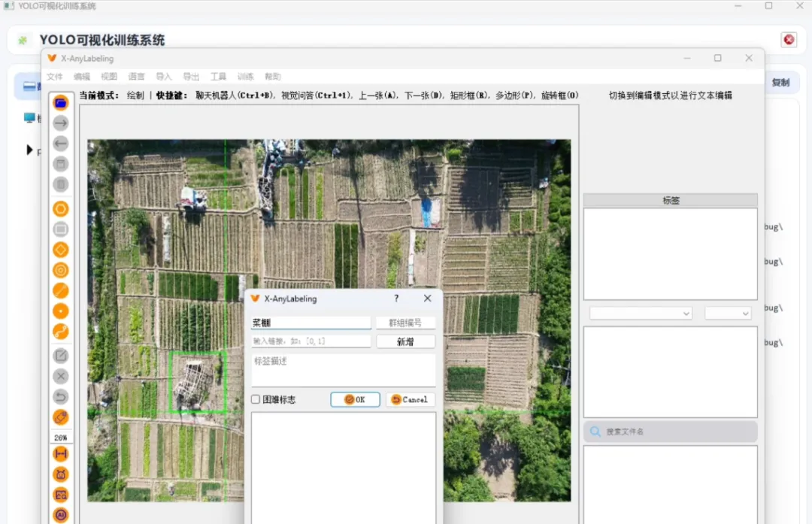Click the 切换到编辑模式以进行文本编辑 text

coord(670,95)
